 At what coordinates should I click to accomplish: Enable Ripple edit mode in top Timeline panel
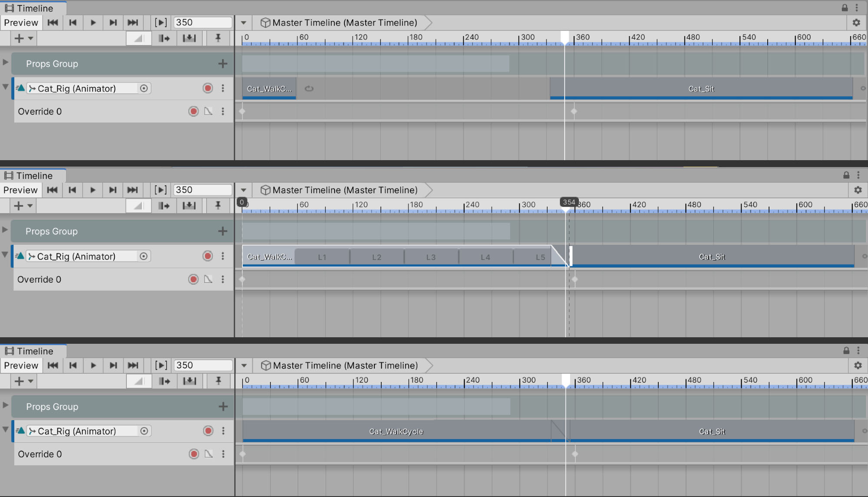(x=164, y=38)
